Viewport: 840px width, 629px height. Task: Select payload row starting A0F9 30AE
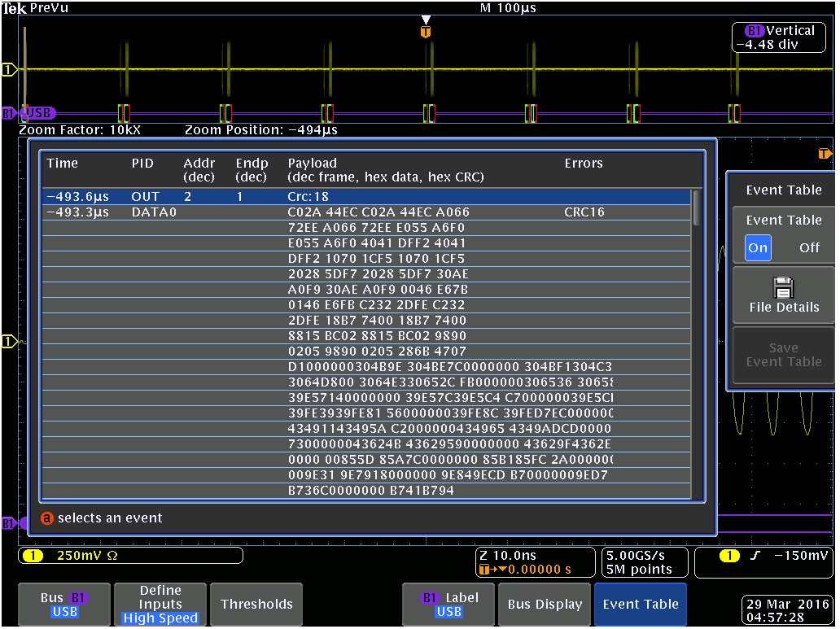click(366, 290)
